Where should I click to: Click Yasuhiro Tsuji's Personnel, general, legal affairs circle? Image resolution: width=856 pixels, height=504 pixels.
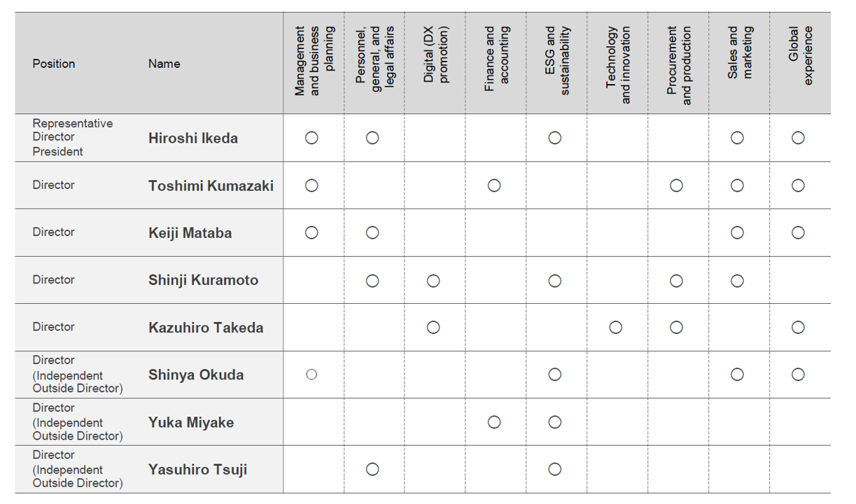(x=372, y=469)
